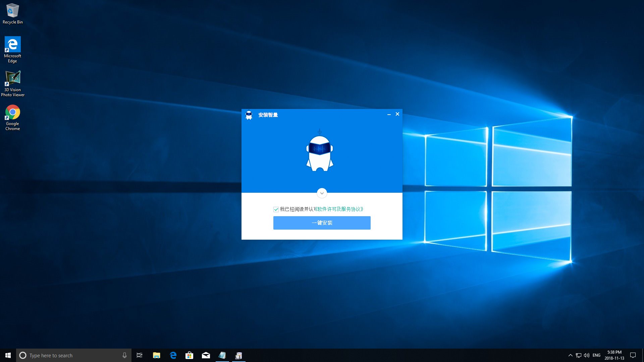
Task: Open File Explorer from taskbar
Action: (156, 355)
